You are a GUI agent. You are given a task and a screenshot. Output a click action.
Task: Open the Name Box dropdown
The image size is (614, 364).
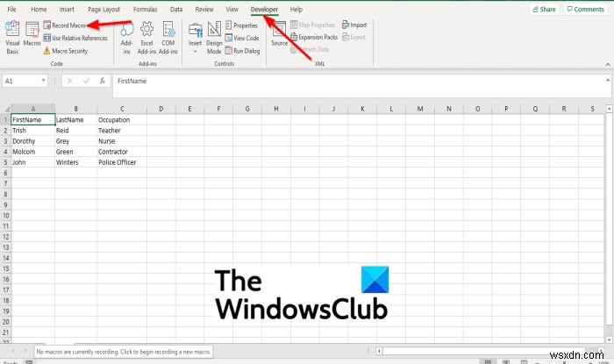(43, 81)
